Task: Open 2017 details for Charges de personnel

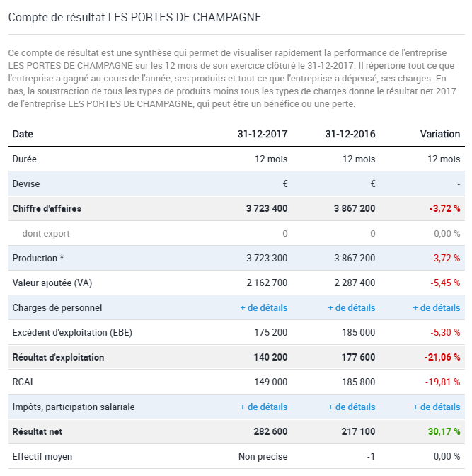Action: [263, 307]
